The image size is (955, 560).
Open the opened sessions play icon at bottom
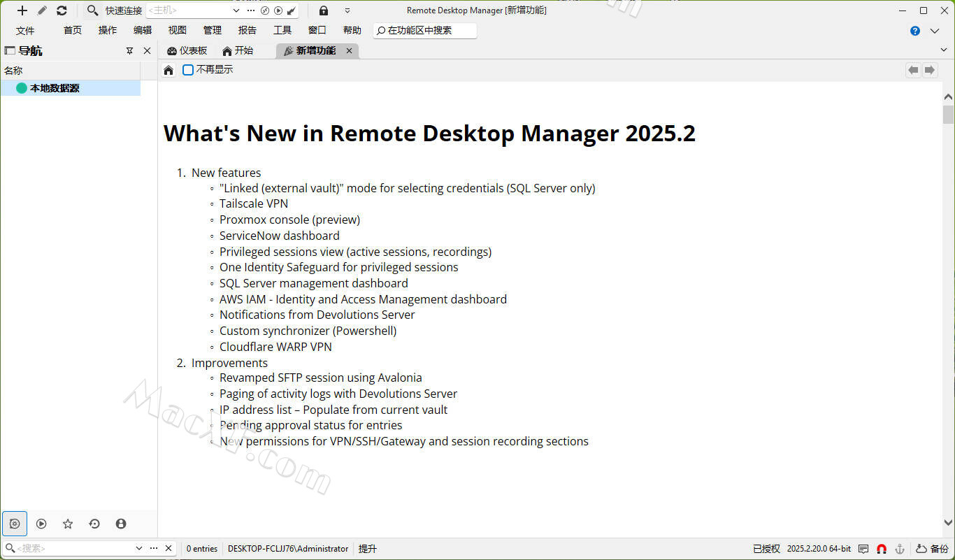[x=41, y=524]
